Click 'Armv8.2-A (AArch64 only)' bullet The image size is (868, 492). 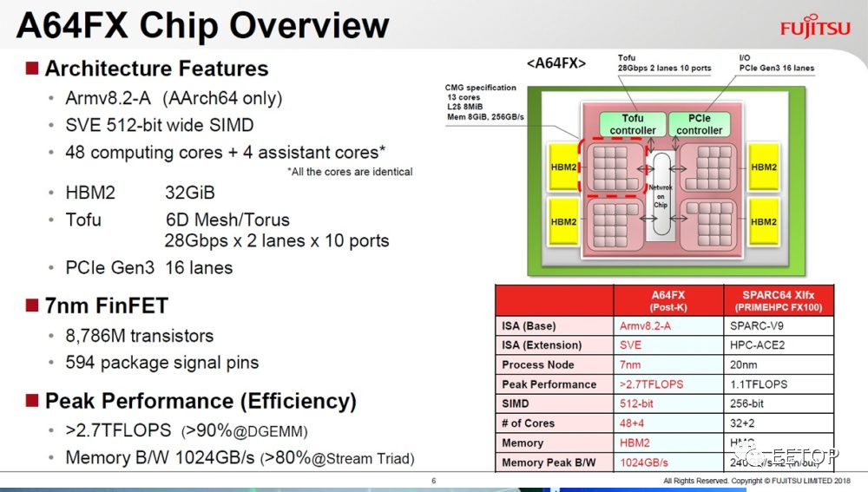pos(174,99)
